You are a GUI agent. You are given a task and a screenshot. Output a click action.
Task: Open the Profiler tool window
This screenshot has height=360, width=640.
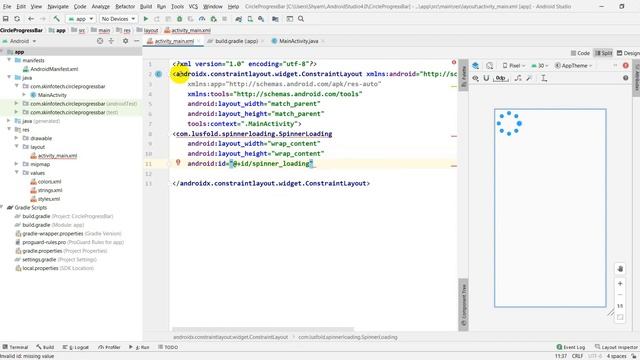point(109,347)
